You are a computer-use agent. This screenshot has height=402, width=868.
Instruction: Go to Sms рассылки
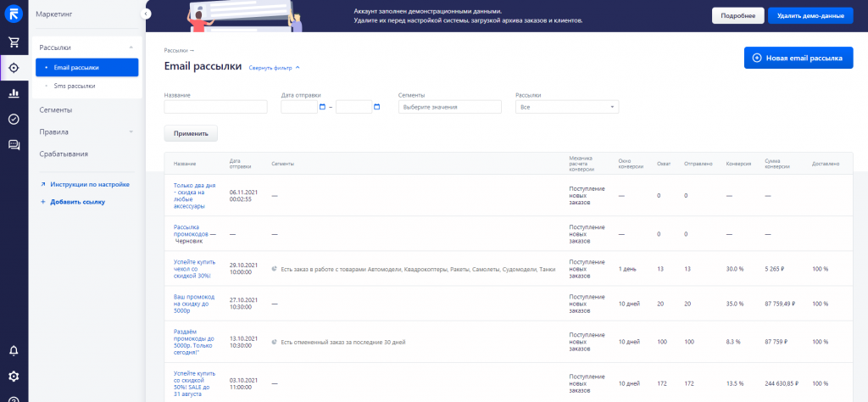[x=74, y=86]
